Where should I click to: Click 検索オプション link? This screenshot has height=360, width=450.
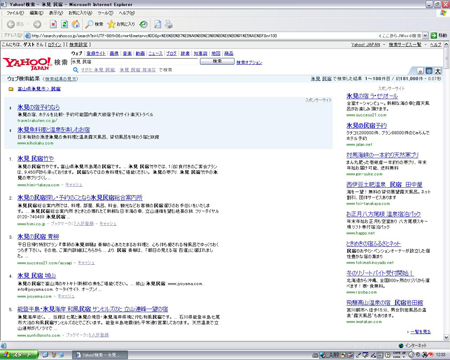(x=249, y=62)
